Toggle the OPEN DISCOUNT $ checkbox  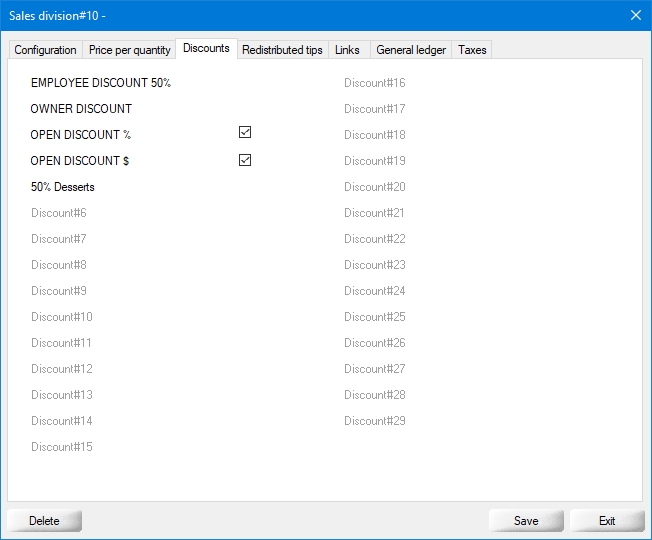244,160
